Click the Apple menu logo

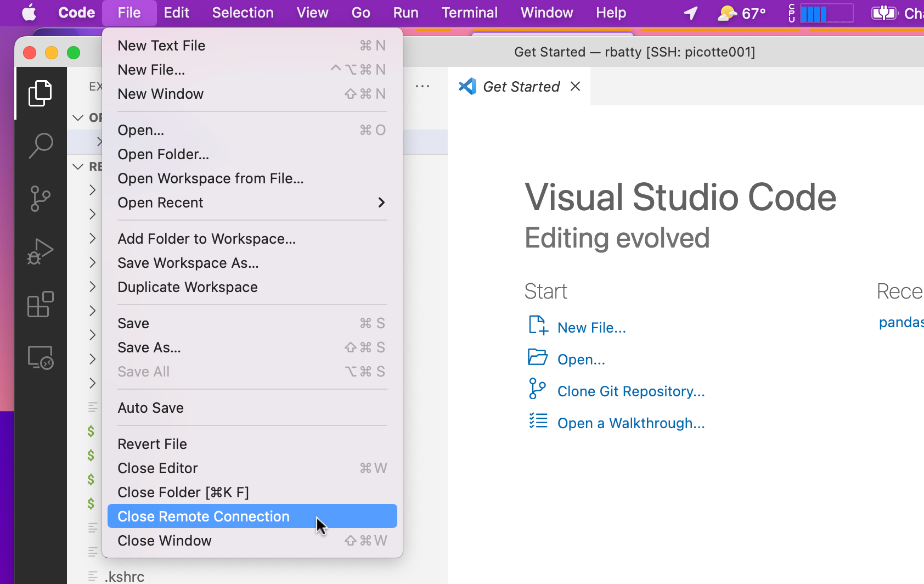tap(29, 13)
